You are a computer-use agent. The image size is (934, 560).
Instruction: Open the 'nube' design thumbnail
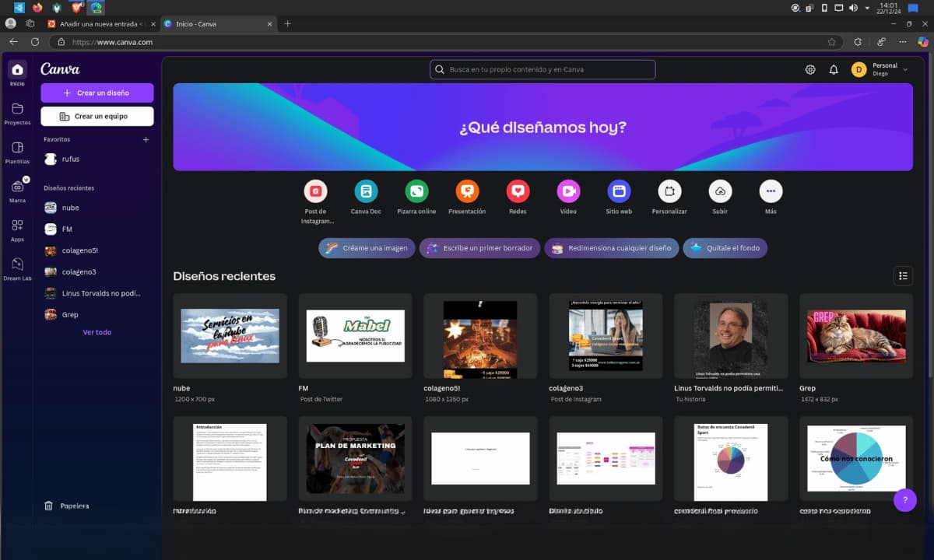point(230,336)
